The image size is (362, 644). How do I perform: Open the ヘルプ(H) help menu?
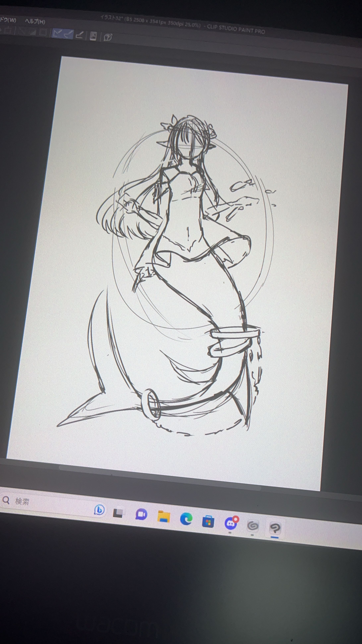click(x=35, y=22)
